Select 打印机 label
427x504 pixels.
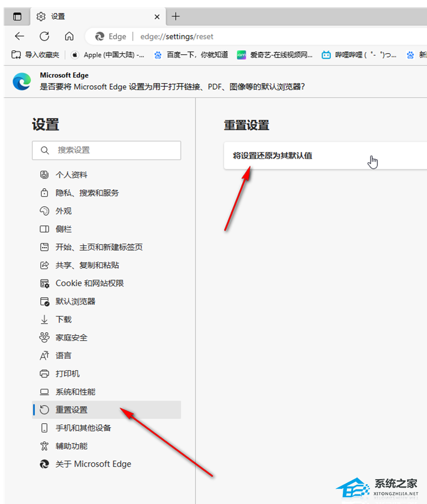(67, 373)
